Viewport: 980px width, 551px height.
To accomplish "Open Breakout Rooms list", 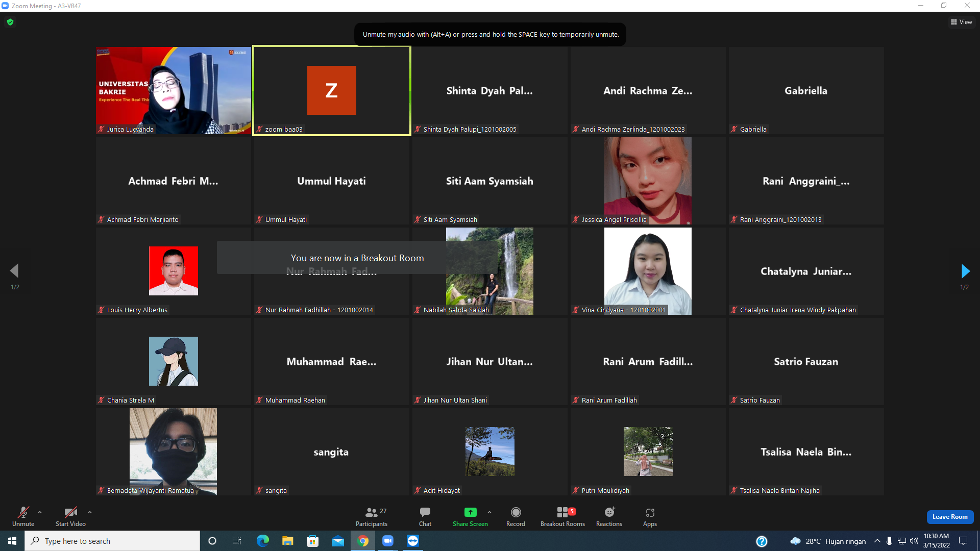I will point(562,516).
